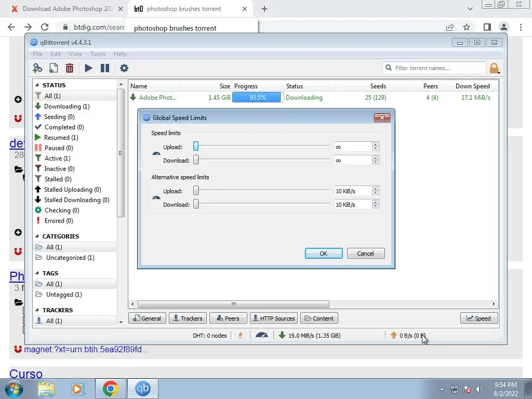532x399 pixels.
Task: Cancel the Global Speed Limits dialog
Action: tap(366, 254)
